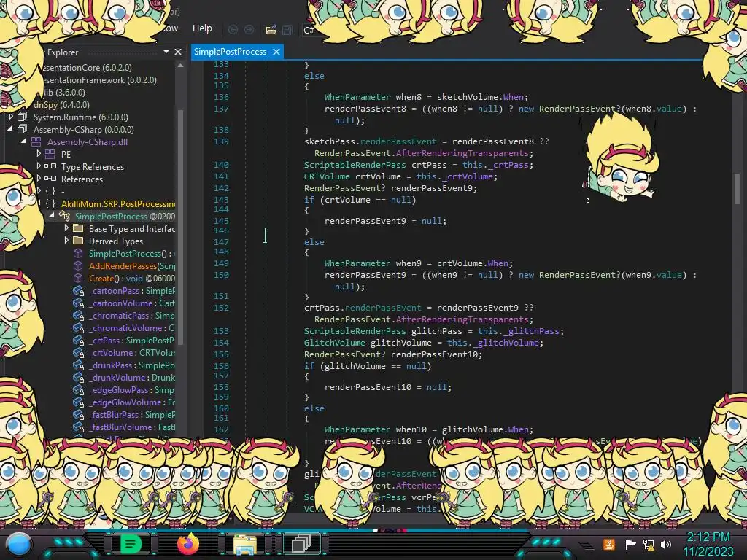Click the Derived Types folder icon
747x560 pixels.
(x=78, y=241)
